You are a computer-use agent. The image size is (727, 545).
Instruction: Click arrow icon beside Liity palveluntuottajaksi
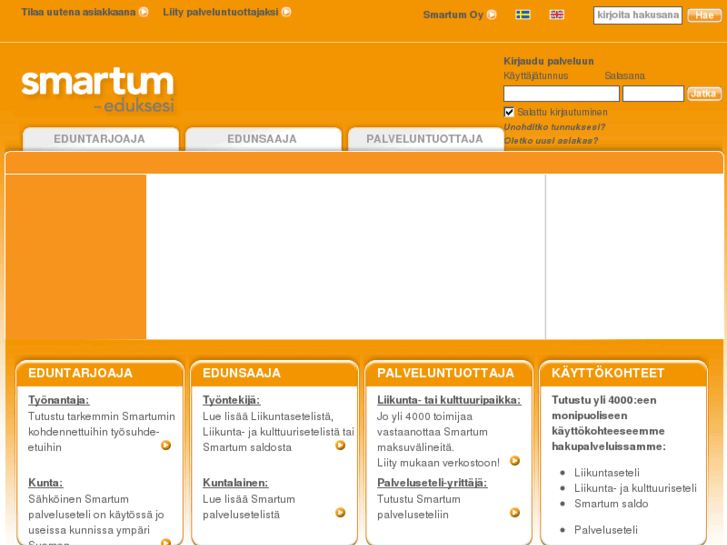(287, 12)
